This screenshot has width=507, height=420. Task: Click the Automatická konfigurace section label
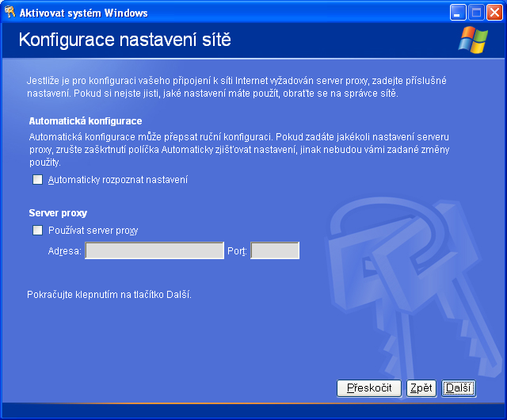click(x=86, y=121)
